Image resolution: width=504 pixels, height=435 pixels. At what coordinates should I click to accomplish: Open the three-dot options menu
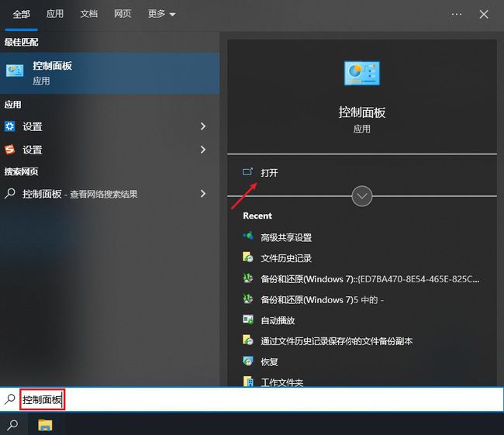point(457,14)
